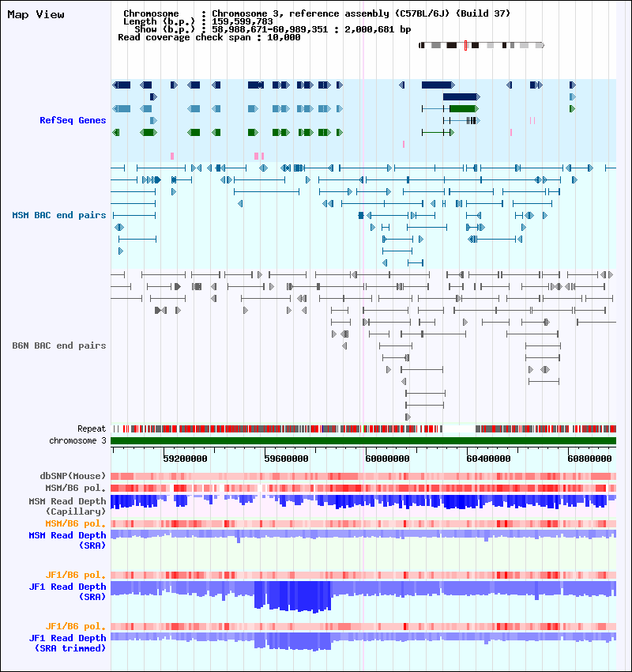The image size is (632, 672).
Task: Click the 59600000 ruler position
Action: coord(286,459)
